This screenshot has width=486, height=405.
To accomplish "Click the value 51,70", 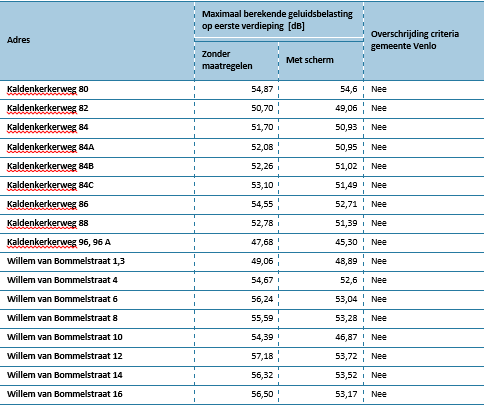I will [262, 127].
